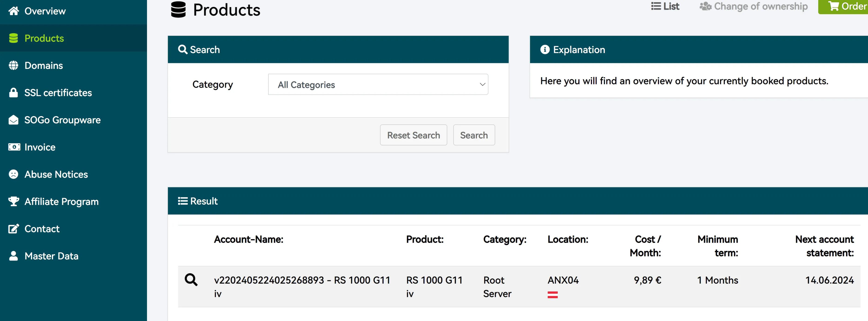The image size is (868, 321).
Task: Click the users icon for Change of ownership
Action: 706,7
